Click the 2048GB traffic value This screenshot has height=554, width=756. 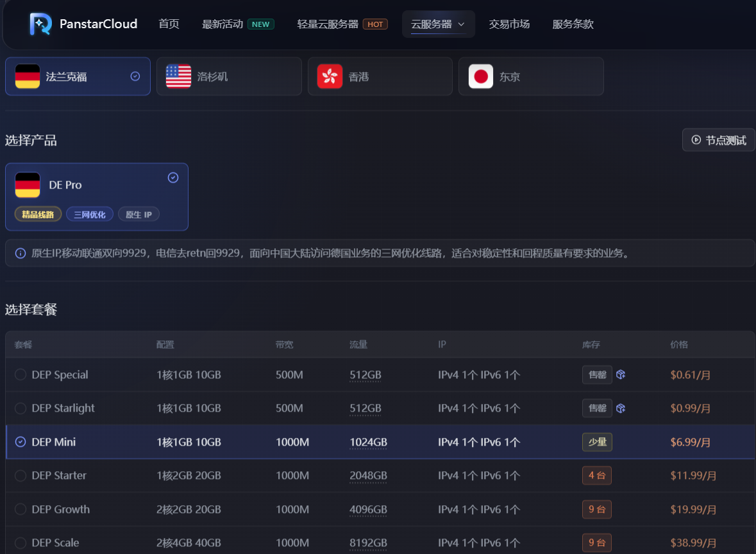coord(368,475)
